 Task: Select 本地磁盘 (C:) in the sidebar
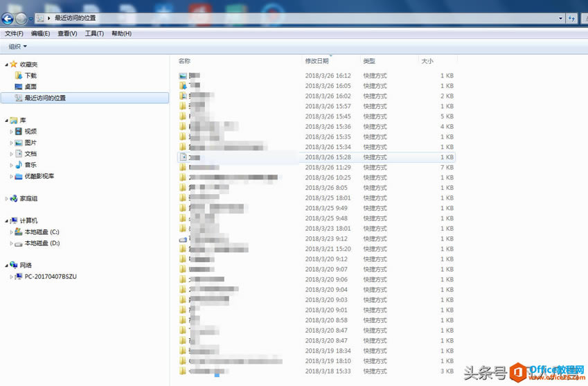(42, 232)
